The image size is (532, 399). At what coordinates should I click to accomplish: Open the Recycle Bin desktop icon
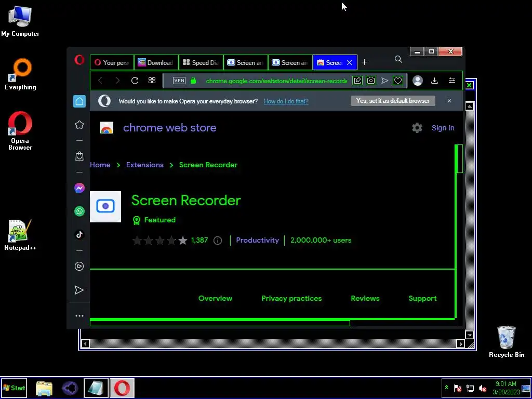[x=507, y=341]
